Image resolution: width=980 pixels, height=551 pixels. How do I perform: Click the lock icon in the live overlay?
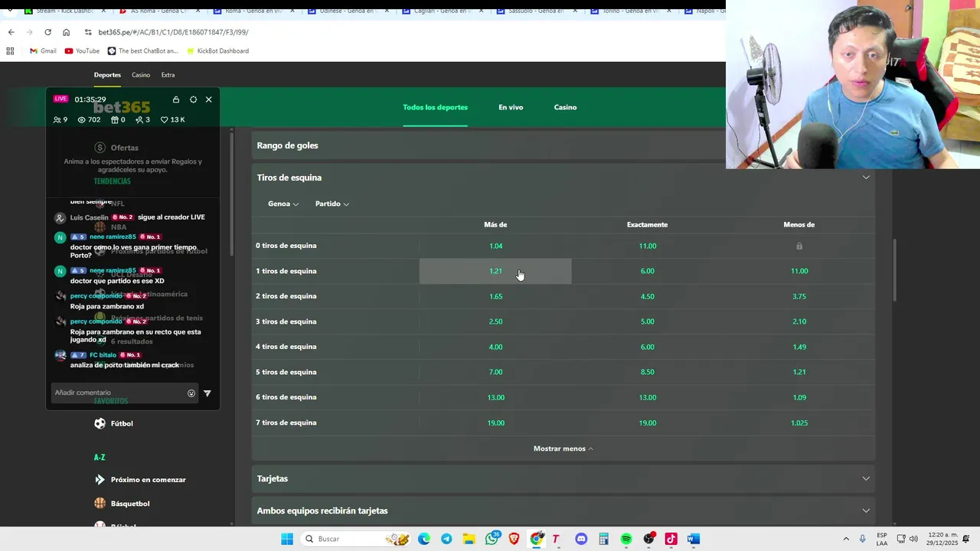pos(176,99)
